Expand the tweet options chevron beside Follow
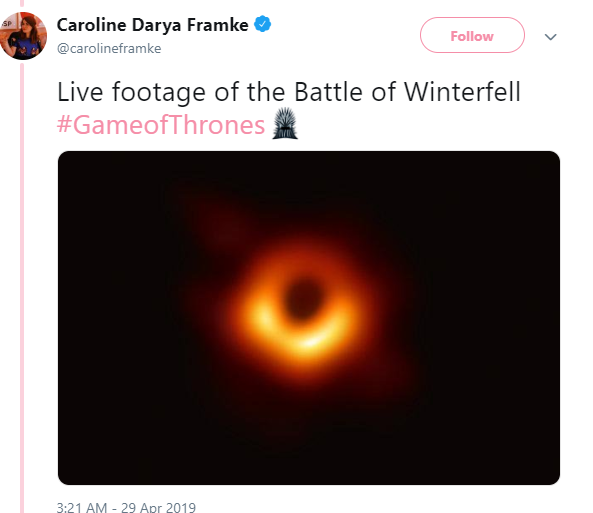 (x=550, y=37)
